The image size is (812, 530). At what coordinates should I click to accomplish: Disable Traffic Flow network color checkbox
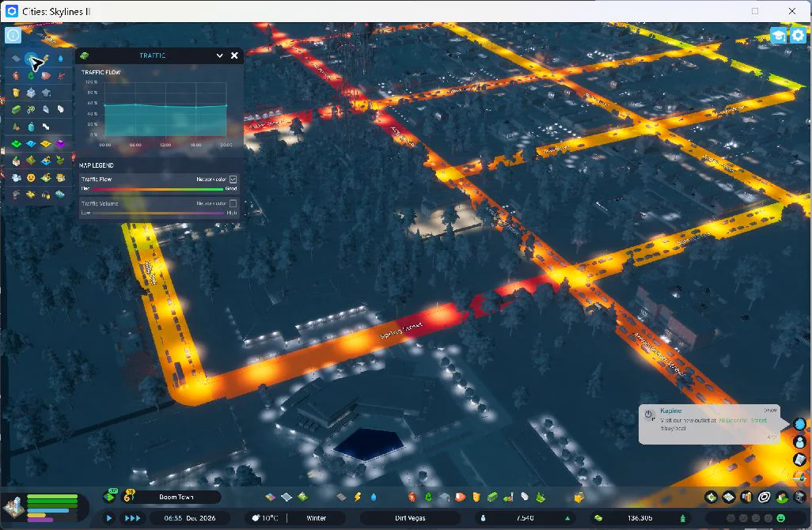click(x=233, y=179)
